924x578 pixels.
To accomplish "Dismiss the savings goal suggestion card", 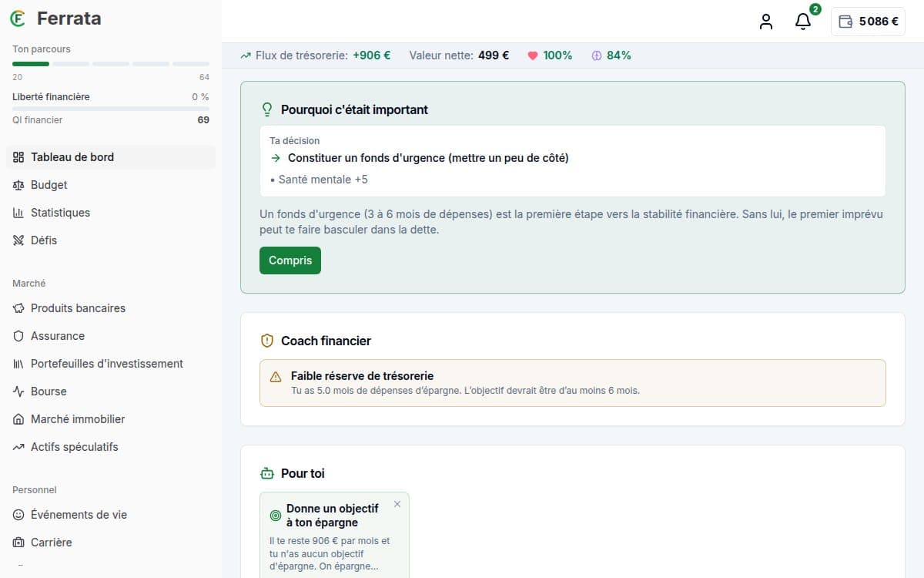I will 397,504.
